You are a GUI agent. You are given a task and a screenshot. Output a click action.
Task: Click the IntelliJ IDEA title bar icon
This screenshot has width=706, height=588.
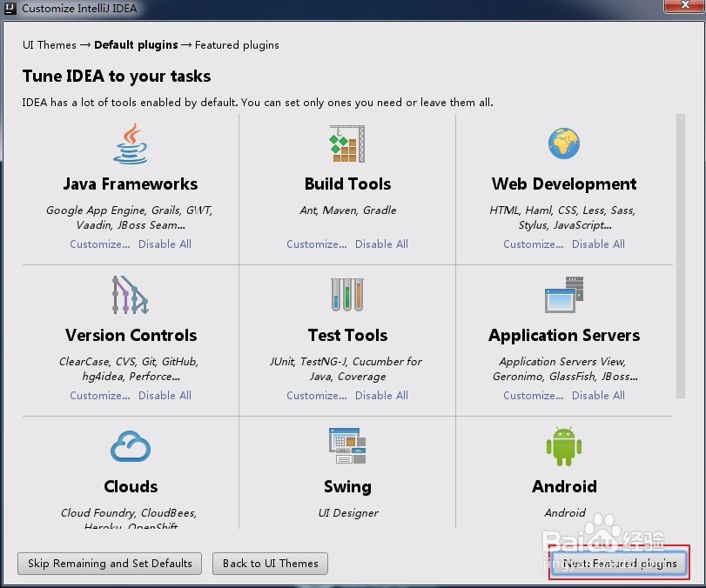[10, 8]
